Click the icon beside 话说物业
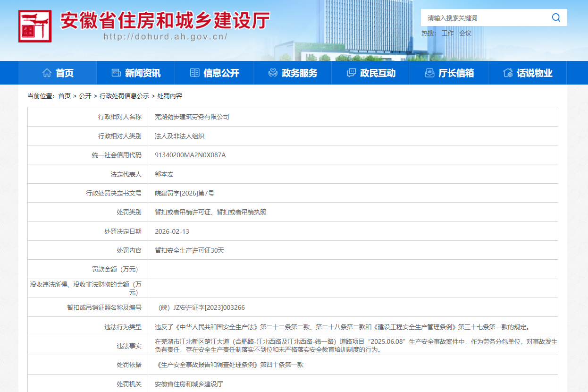This screenshot has width=588, height=392. click(508, 73)
